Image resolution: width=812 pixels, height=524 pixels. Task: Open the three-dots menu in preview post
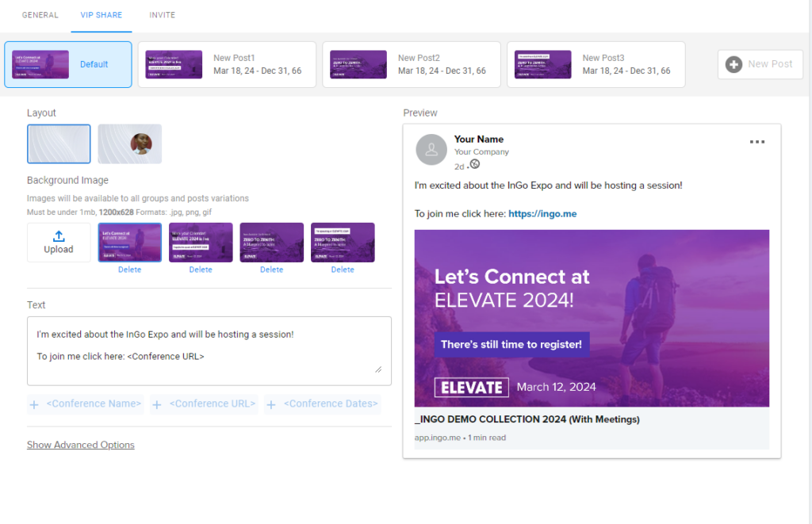756,142
